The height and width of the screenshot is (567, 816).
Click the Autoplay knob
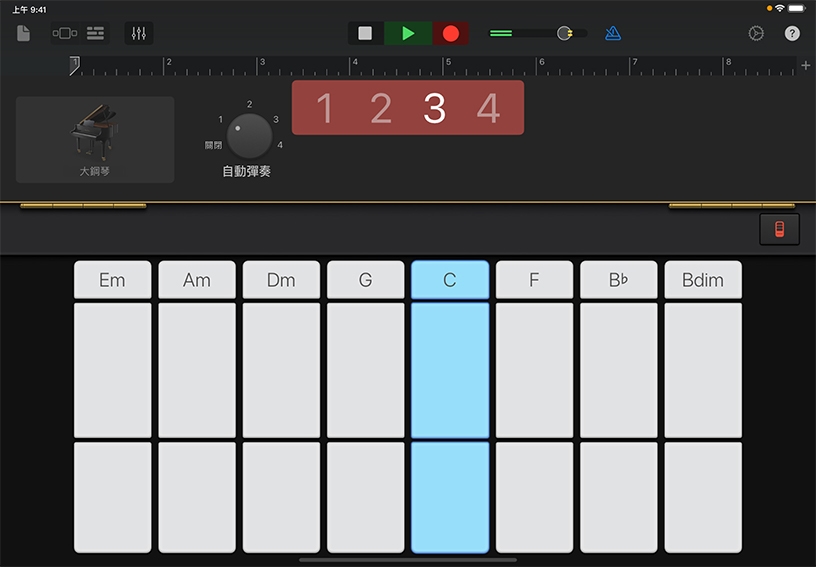coord(249,136)
